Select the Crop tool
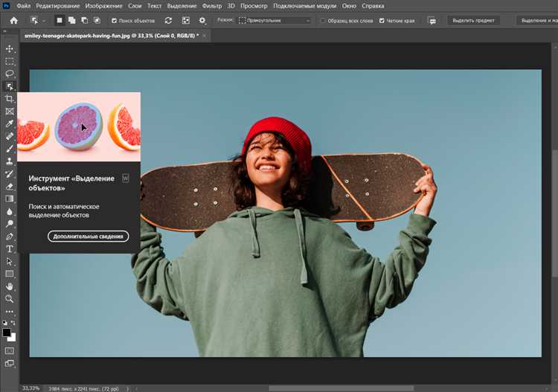The width and height of the screenshot is (558, 392). [10, 98]
